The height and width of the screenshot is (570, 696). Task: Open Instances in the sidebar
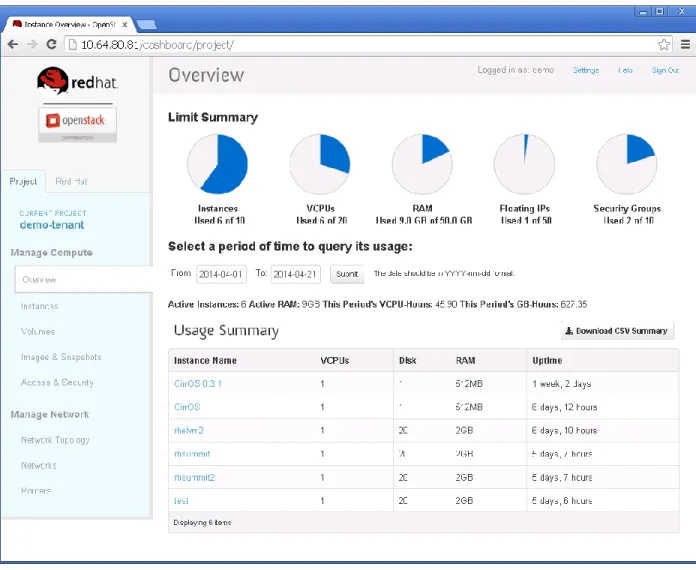pos(40,306)
